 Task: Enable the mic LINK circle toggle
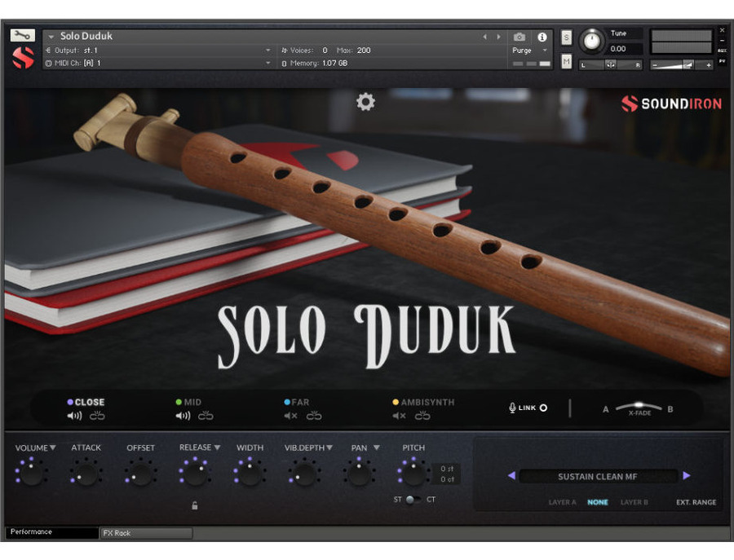pos(543,408)
